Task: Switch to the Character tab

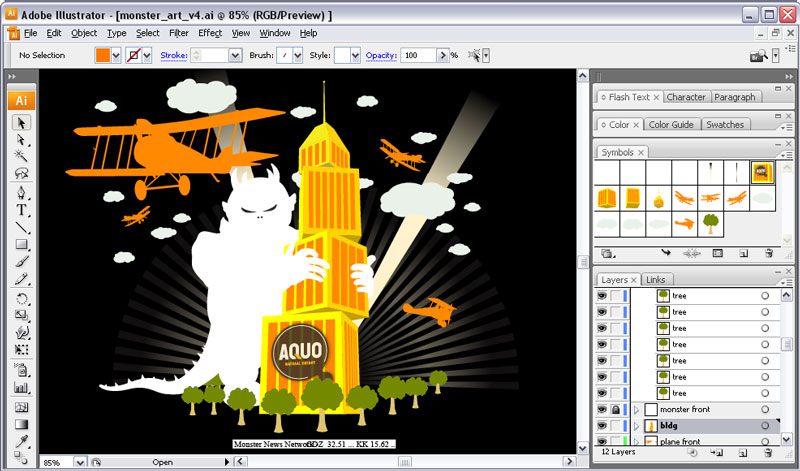Action: (686, 97)
